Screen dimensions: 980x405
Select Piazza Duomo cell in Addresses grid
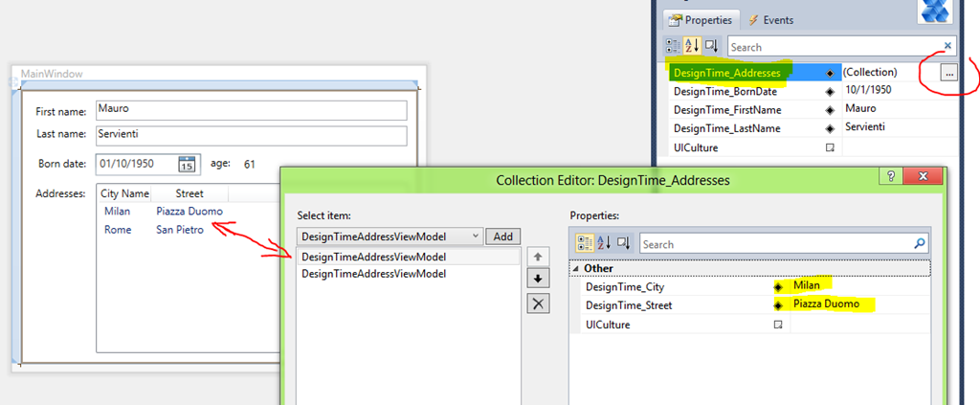click(x=189, y=212)
